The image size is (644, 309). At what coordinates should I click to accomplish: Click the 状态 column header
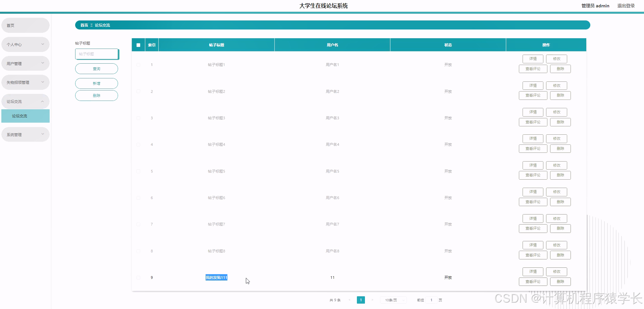[448, 45]
